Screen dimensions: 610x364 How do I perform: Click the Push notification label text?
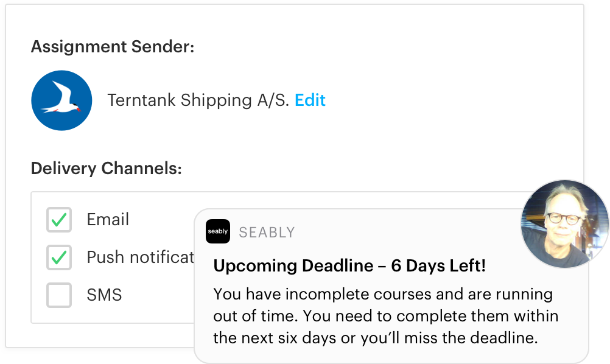point(140,257)
